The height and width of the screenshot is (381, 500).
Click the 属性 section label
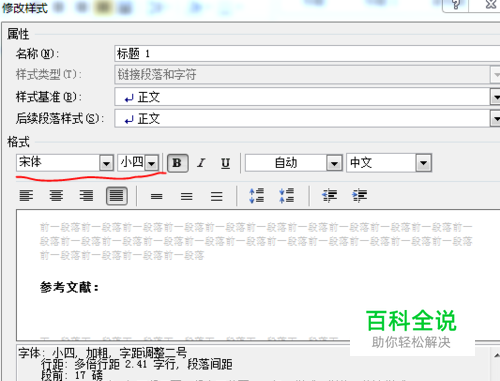[x=18, y=34]
